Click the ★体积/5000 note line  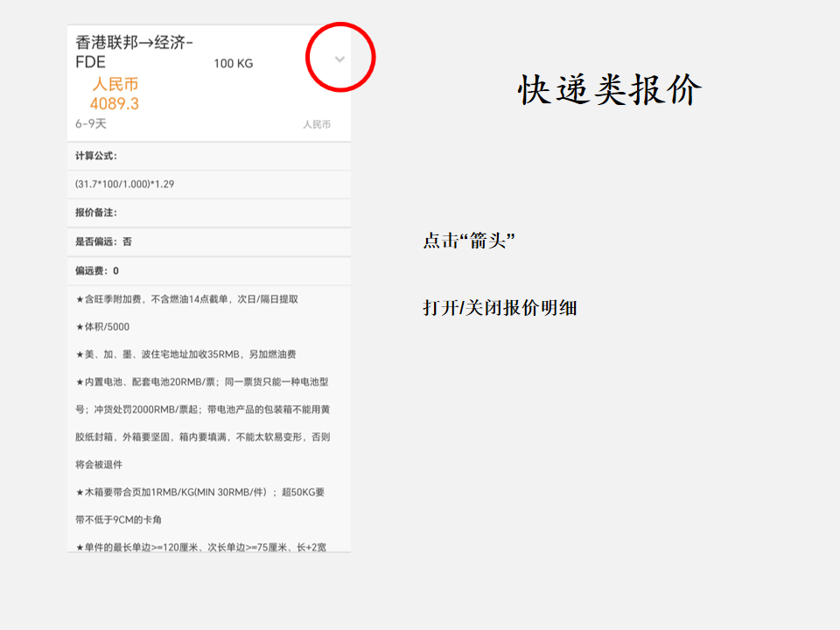103,327
